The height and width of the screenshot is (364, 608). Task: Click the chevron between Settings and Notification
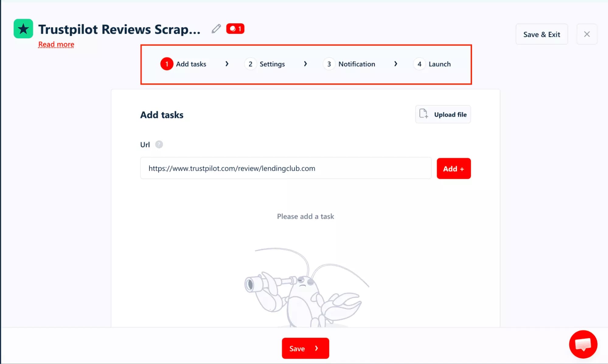(x=305, y=64)
